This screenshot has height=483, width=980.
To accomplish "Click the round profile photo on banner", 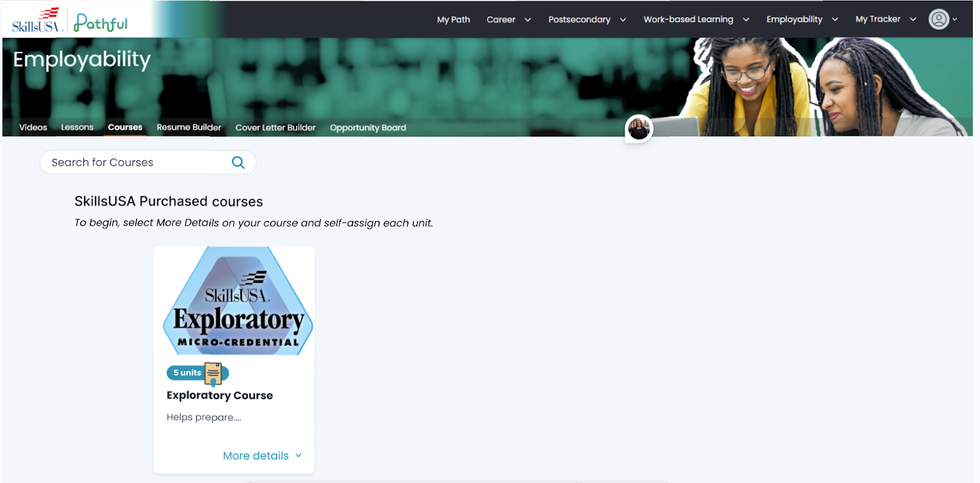I will point(639,129).
